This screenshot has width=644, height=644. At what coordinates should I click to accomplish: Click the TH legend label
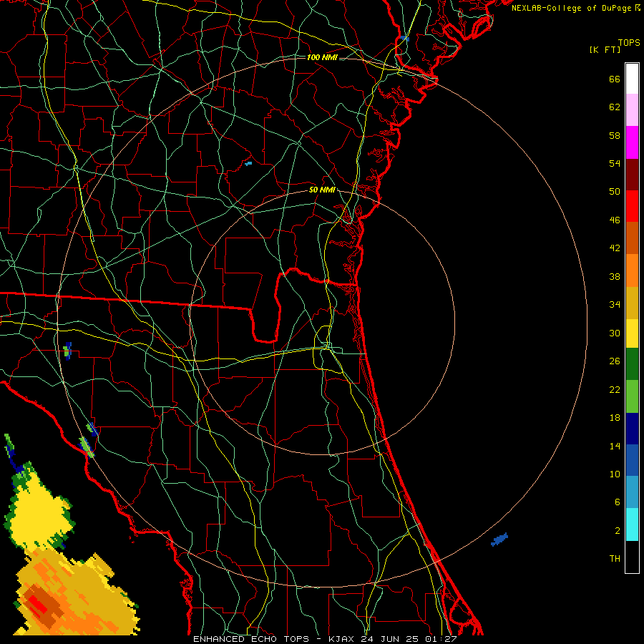[615, 559]
